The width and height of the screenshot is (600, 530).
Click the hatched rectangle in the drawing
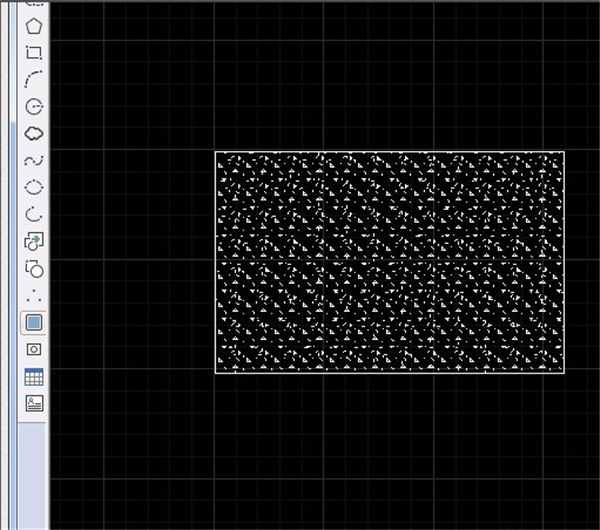[x=390, y=262]
